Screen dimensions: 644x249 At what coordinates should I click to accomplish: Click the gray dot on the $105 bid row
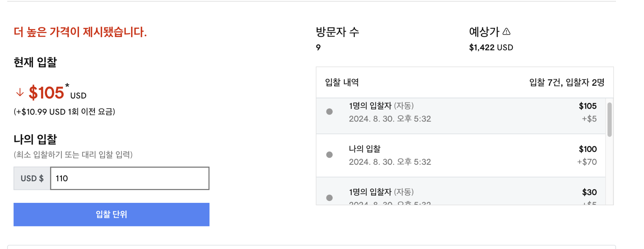329,111
